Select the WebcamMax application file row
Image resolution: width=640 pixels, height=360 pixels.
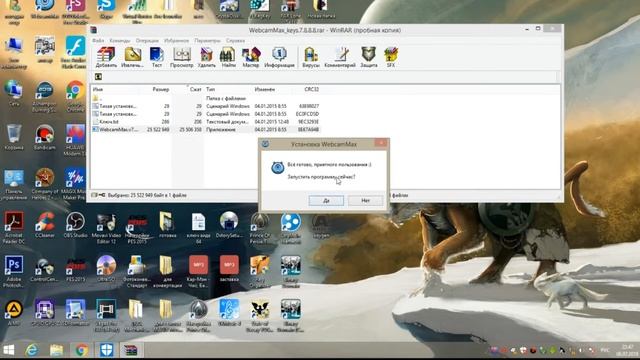click(x=206, y=129)
